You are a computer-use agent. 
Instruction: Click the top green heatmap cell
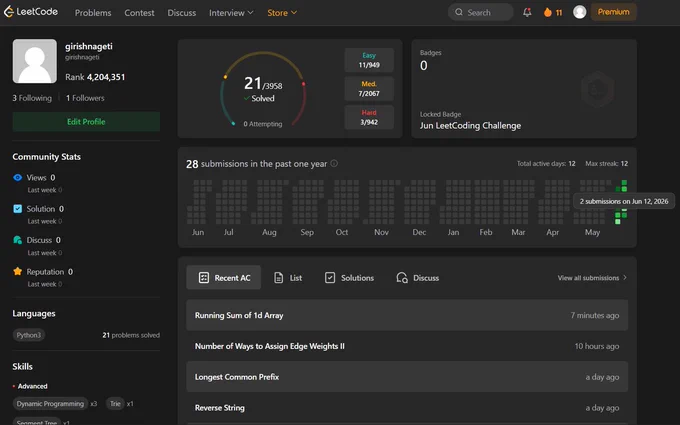[x=624, y=183]
